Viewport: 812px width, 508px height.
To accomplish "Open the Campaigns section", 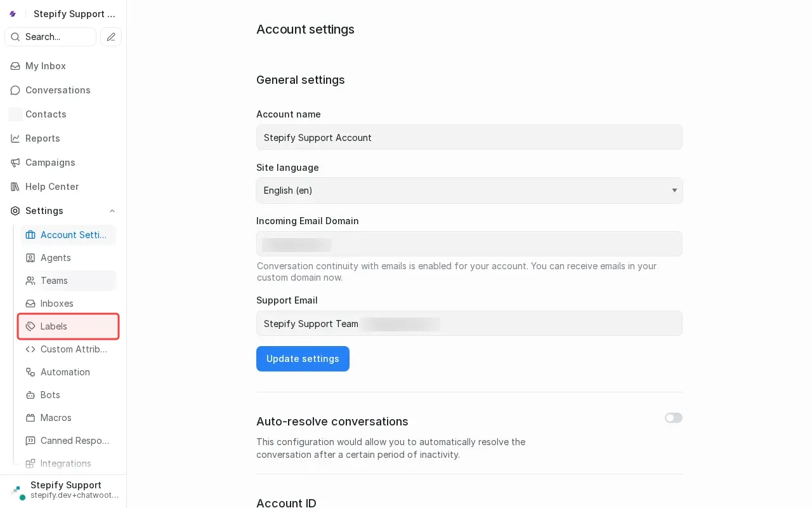I will 50,163.
